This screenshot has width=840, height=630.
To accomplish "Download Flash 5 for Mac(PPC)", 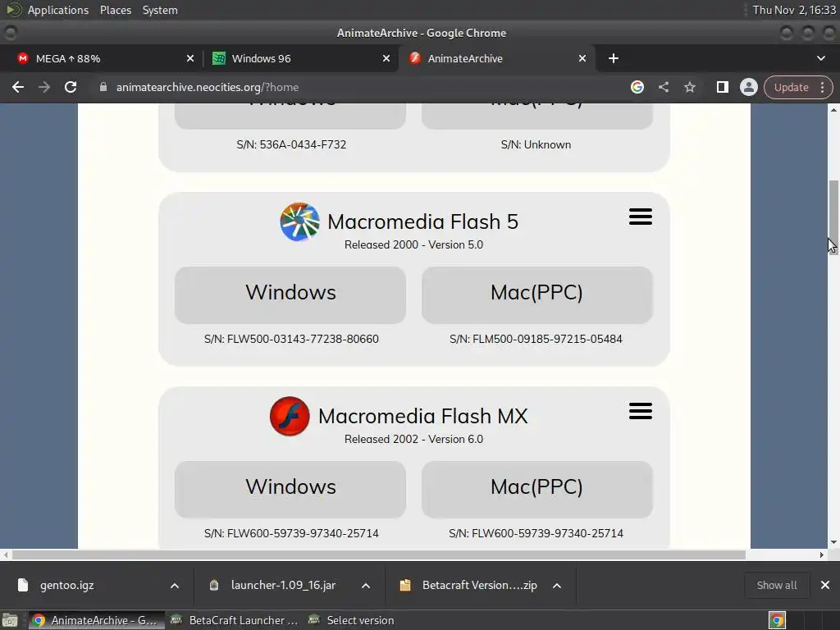I will 536,294.
